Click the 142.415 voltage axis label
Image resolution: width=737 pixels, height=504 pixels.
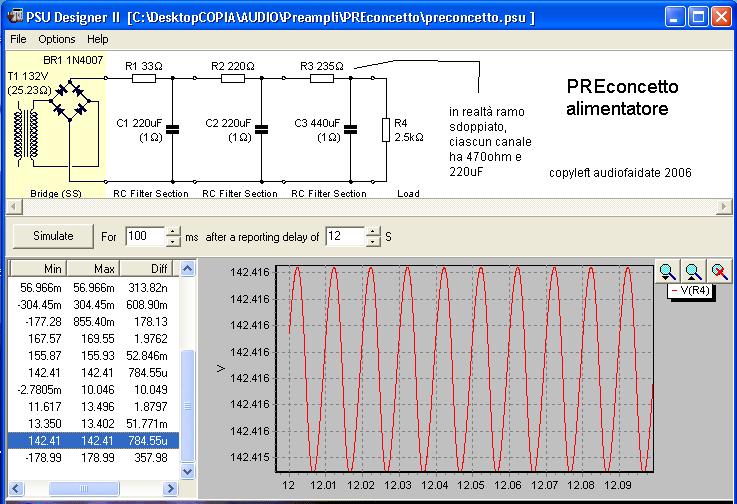coord(250,457)
